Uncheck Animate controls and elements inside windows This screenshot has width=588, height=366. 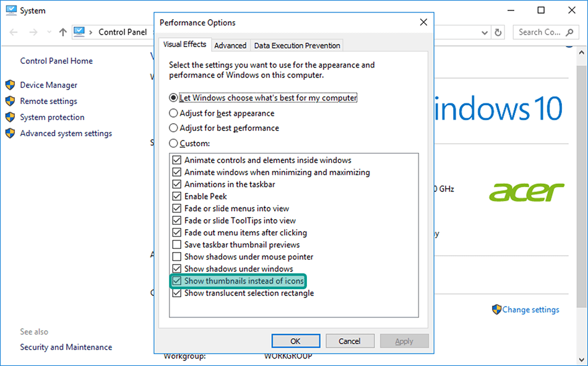(176, 160)
